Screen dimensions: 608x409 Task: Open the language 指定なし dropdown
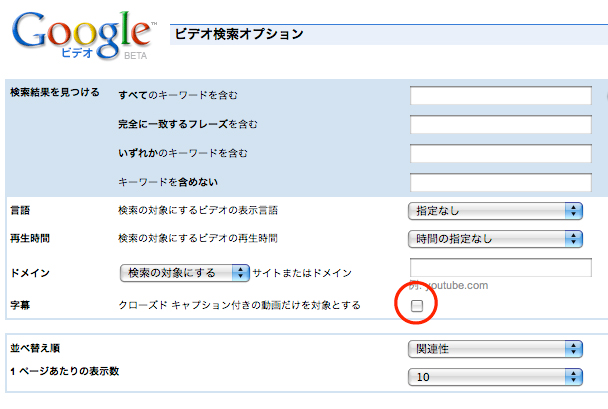point(495,211)
